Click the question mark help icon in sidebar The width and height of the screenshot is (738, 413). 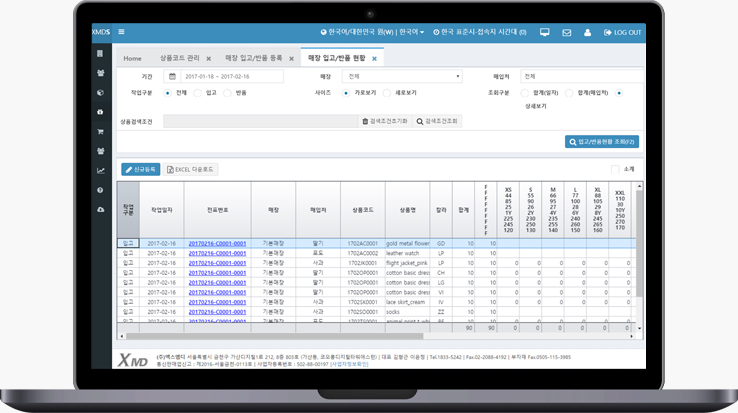pyautogui.click(x=100, y=190)
